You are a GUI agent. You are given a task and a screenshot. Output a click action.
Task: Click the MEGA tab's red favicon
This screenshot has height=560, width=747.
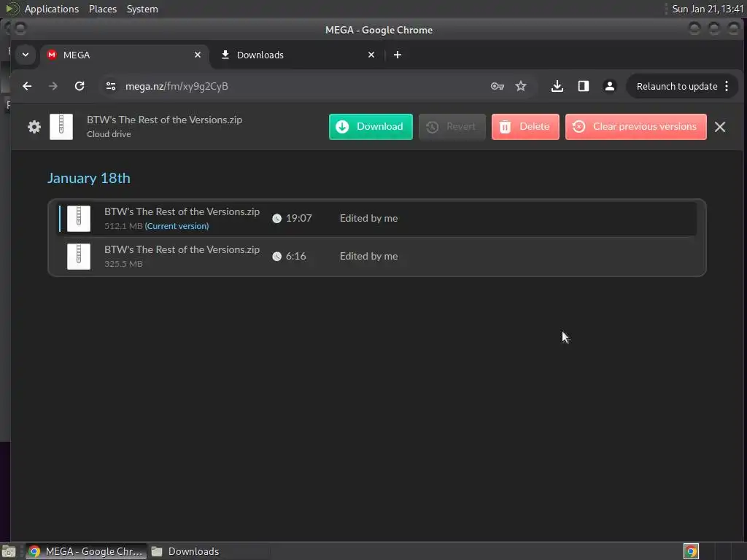(x=52, y=55)
